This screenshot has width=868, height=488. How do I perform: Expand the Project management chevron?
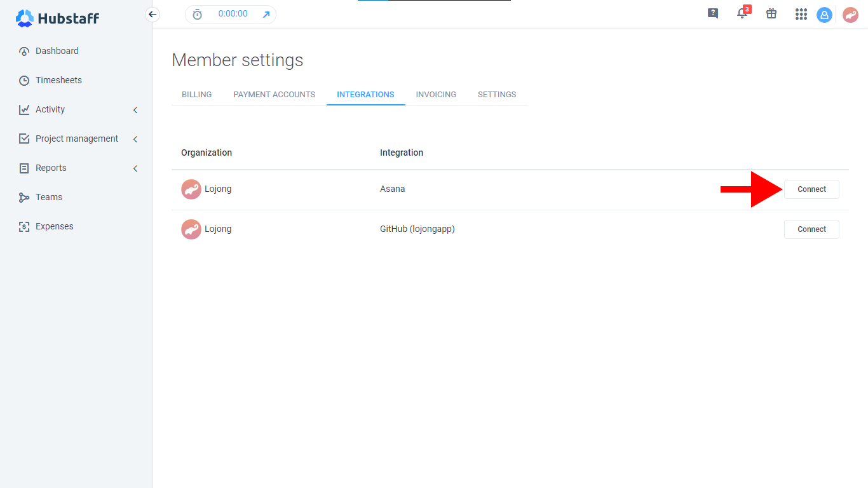click(x=135, y=139)
